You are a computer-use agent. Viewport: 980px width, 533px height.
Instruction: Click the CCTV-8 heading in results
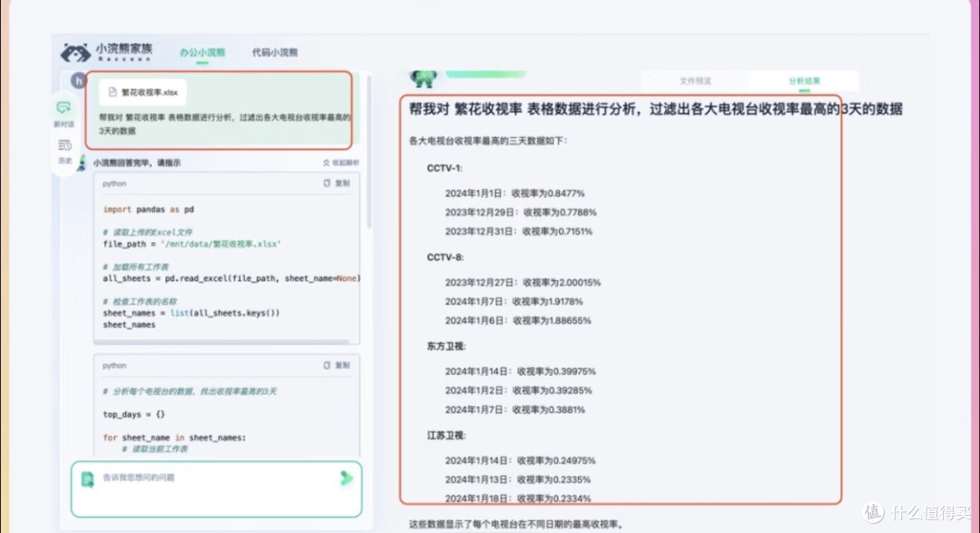pyautogui.click(x=445, y=257)
